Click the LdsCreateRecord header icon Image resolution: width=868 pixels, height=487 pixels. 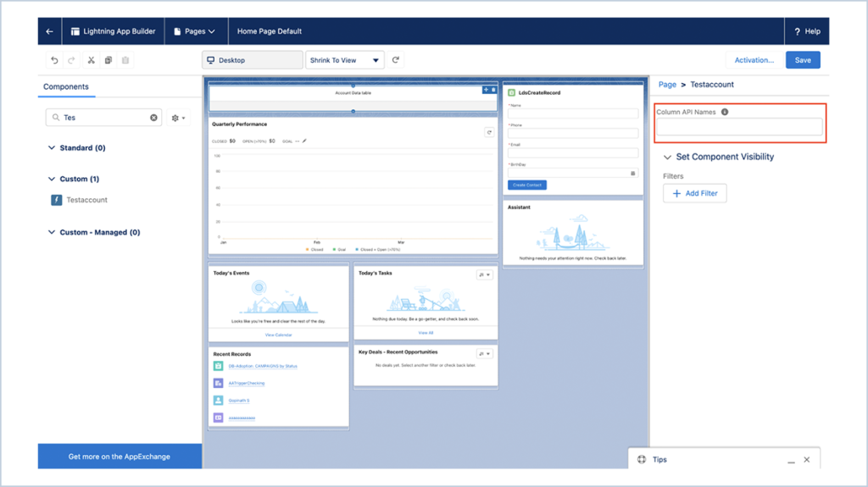pos(511,93)
